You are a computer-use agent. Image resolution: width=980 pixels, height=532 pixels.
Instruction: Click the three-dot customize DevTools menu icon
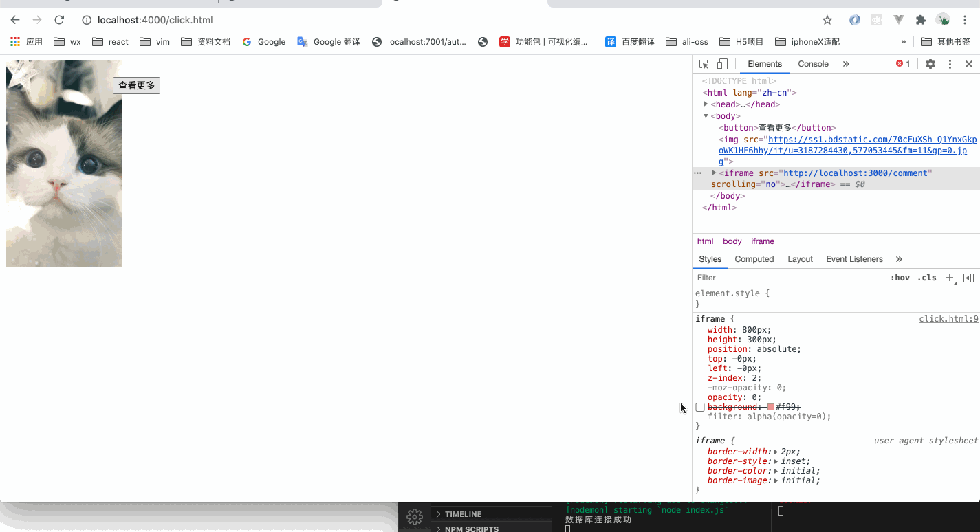click(950, 63)
